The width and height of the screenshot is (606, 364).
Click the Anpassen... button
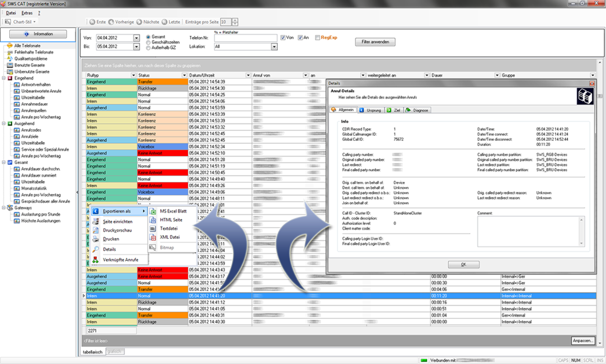tap(582, 340)
